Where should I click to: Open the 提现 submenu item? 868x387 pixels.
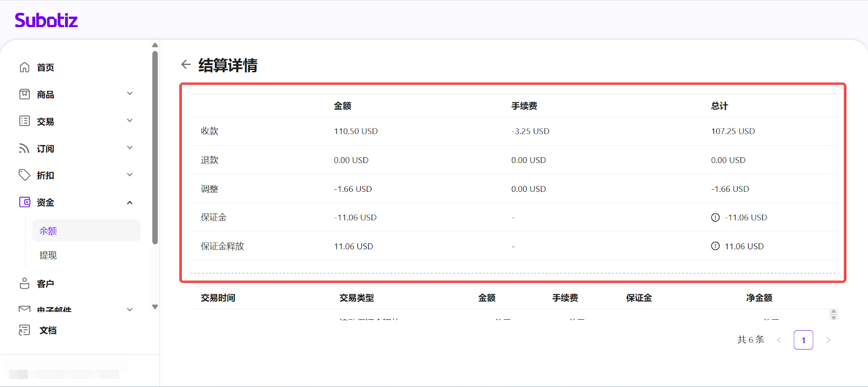coord(48,255)
